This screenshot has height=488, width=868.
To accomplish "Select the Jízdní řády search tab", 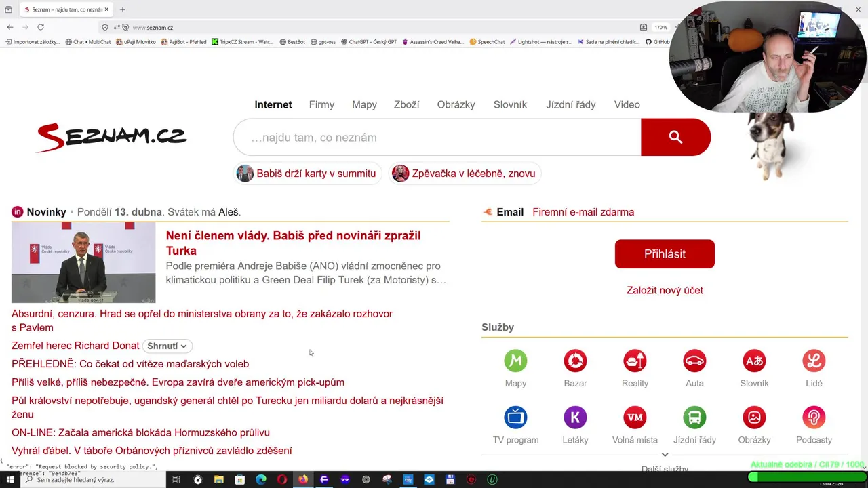I will pos(570,104).
